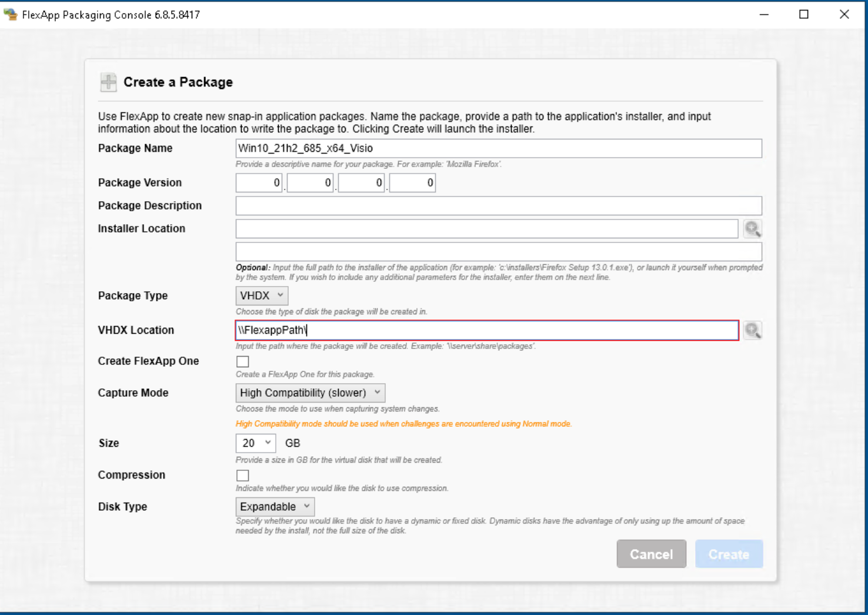Open the Capture Mode dropdown
868x615 pixels.
(x=311, y=393)
